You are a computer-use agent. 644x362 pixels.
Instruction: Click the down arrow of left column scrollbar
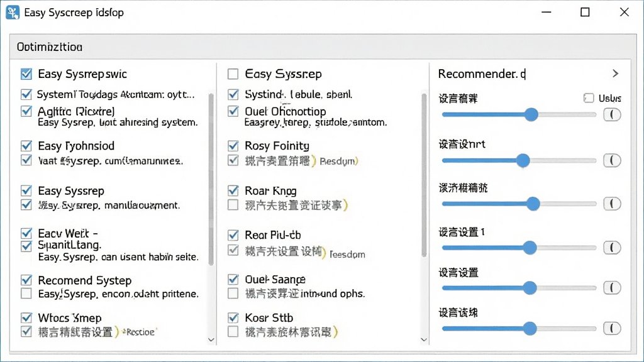(x=211, y=340)
